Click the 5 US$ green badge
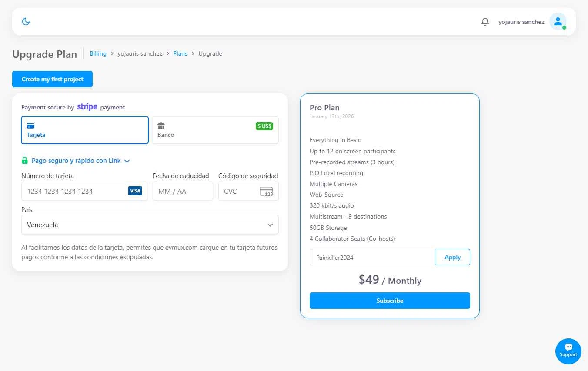Image resolution: width=588 pixels, height=371 pixels. [264, 126]
